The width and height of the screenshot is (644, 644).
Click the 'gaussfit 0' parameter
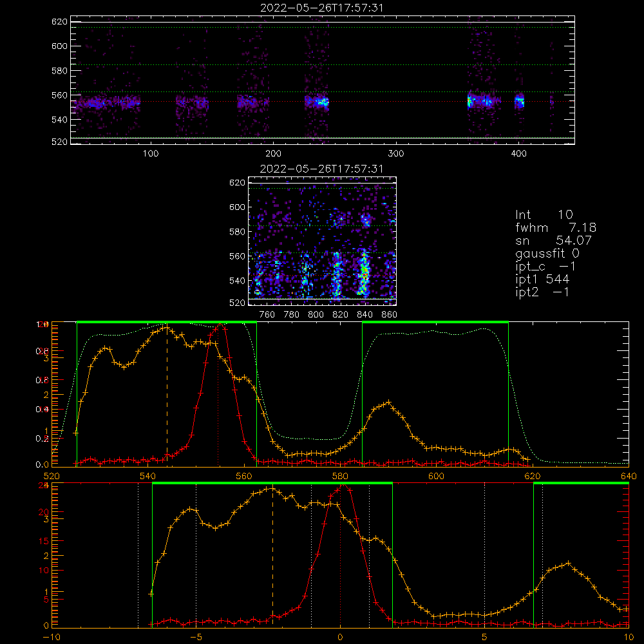(547, 253)
